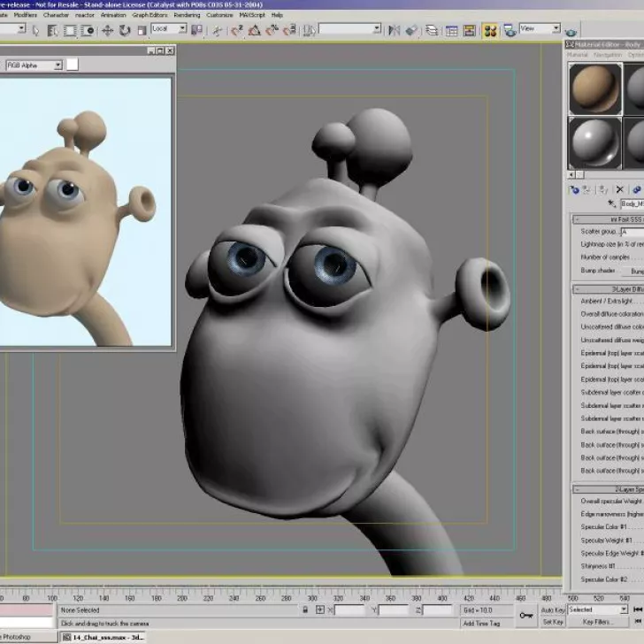
Task: Open the Graph Editors menu
Action: [149, 15]
